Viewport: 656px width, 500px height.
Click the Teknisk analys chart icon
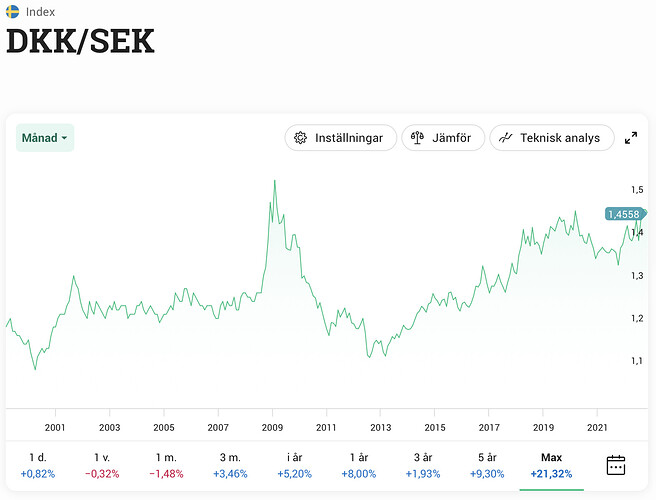[x=505, y=138]
